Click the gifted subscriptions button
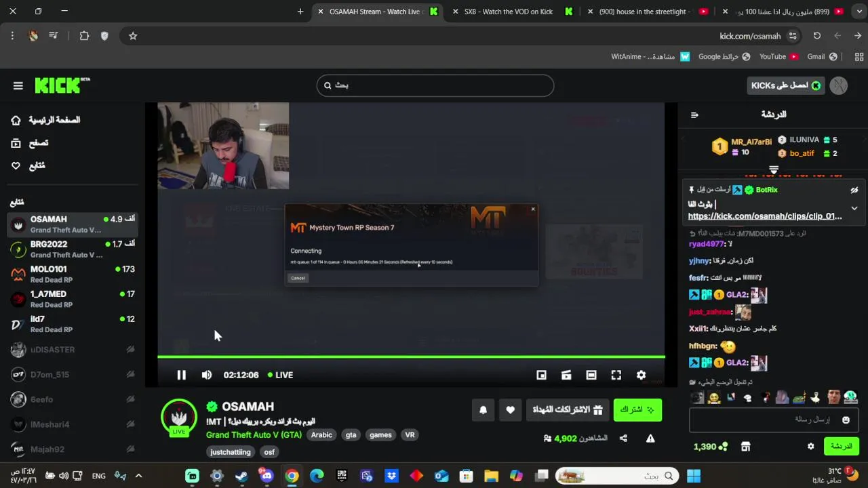868x488 pixels. point(567,409)
